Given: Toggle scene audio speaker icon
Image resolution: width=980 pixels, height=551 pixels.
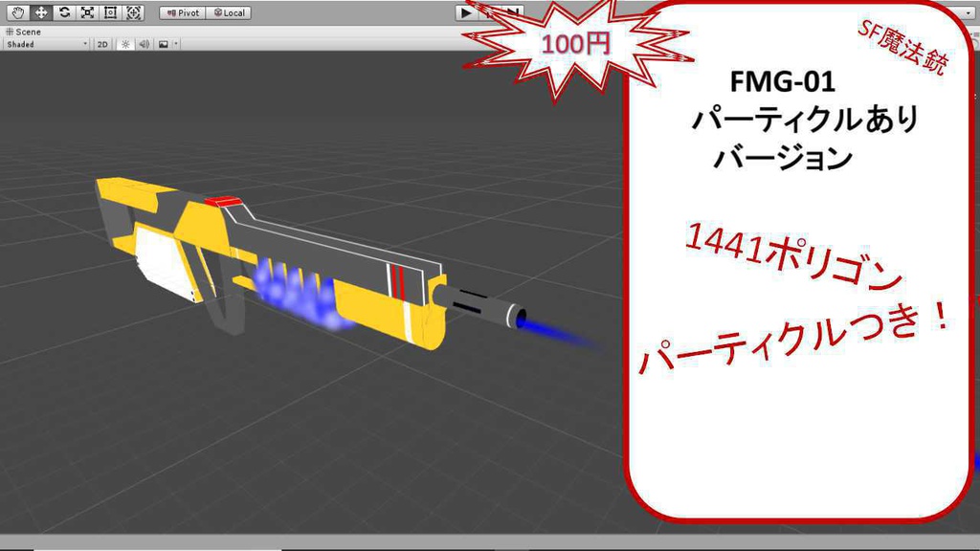Looking at the screenshot, I should coord(144,44).
